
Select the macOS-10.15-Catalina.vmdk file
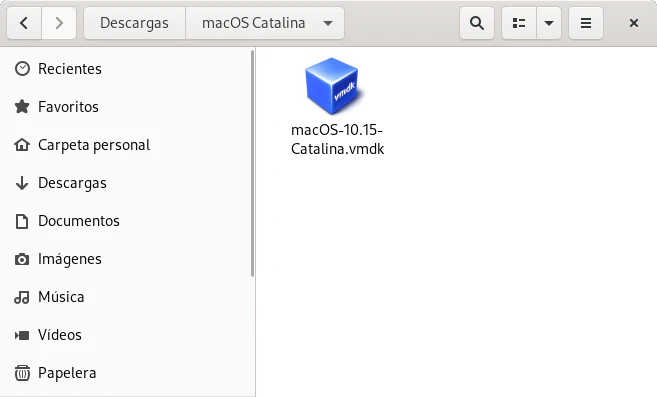pos(337,107)
